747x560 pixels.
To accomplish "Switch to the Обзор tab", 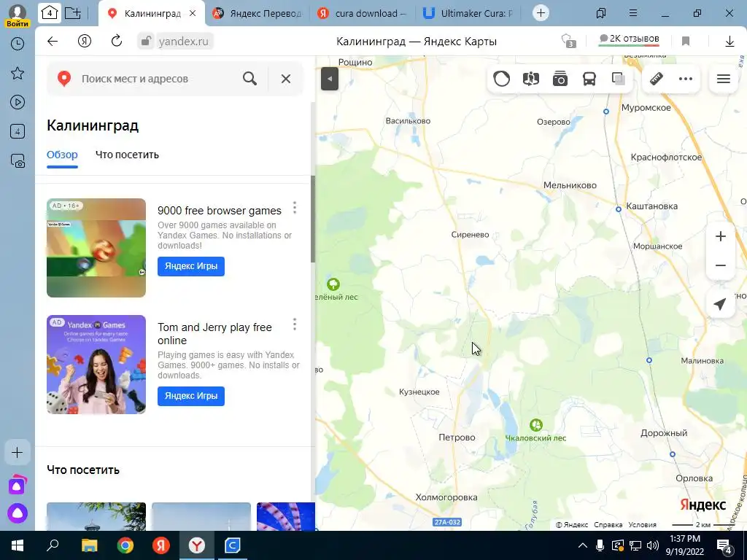I will click(62, 155).
